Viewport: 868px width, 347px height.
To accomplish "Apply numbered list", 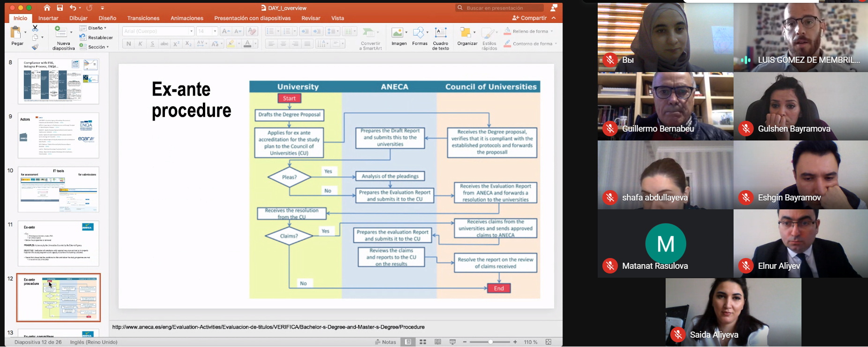I will click(x=287, y=31).
